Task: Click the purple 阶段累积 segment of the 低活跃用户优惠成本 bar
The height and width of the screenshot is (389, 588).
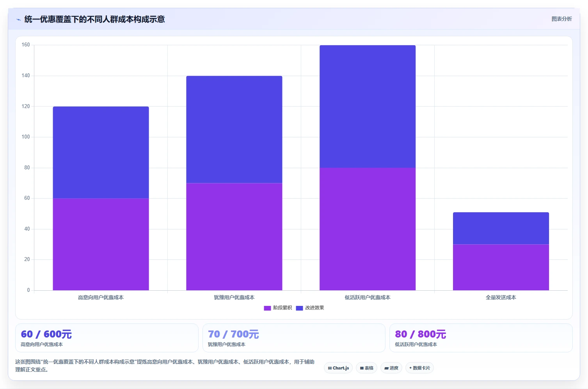Action: (x=368, y=229)
